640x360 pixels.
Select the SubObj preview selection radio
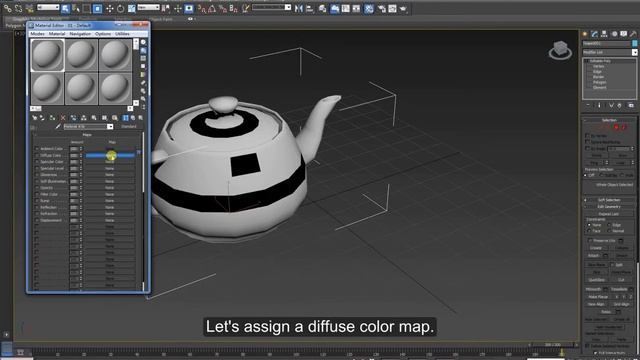(601, 175)
